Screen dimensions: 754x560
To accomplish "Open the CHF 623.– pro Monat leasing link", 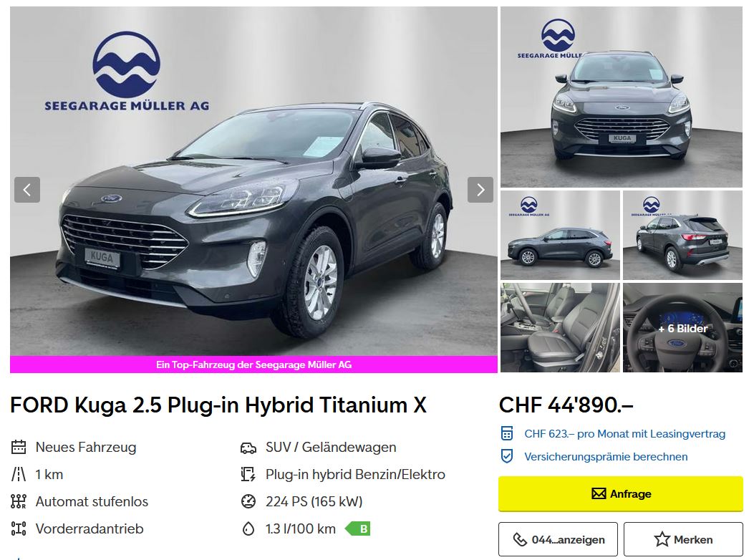I will pyautogui.click(x=624, y=433).
